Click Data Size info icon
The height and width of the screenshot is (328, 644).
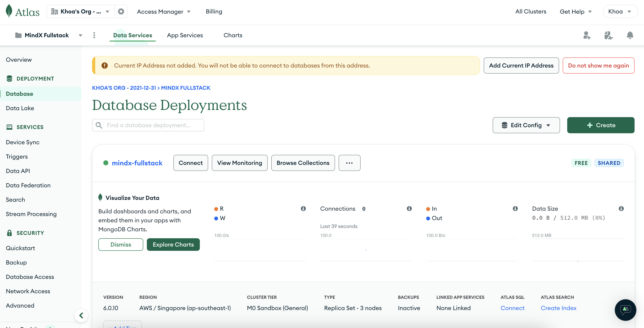[x=621, y=208]
